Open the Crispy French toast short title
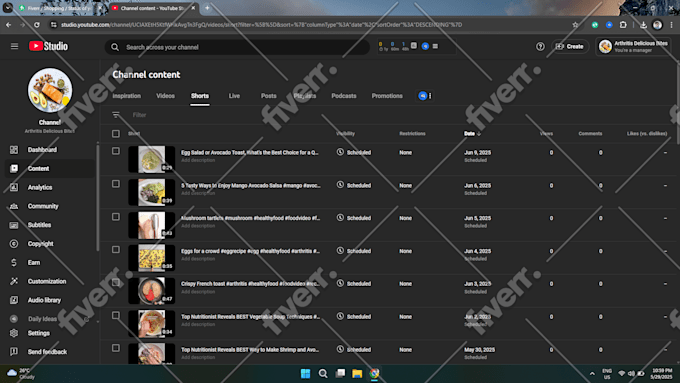This screenshot has height=383, width=680. point(250,284)
